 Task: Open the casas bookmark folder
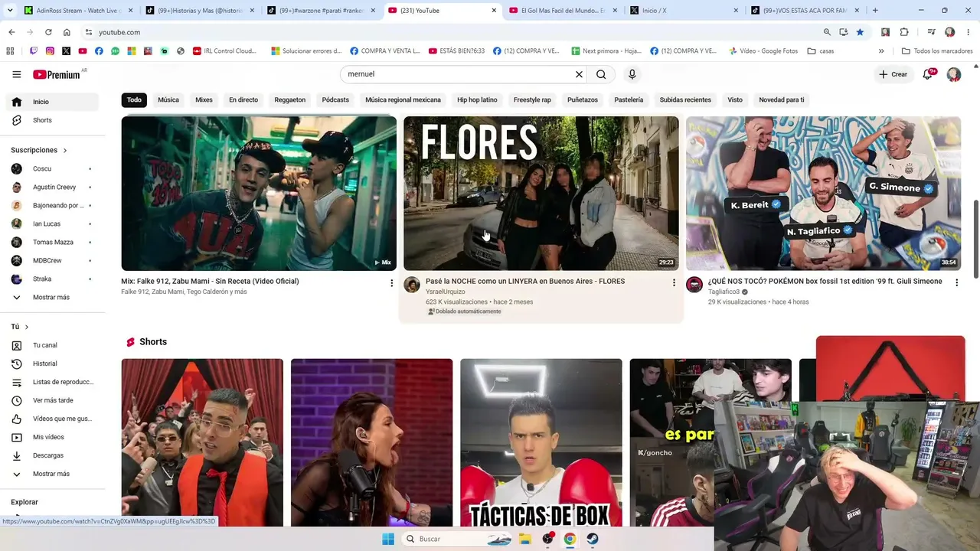point(821,51)
